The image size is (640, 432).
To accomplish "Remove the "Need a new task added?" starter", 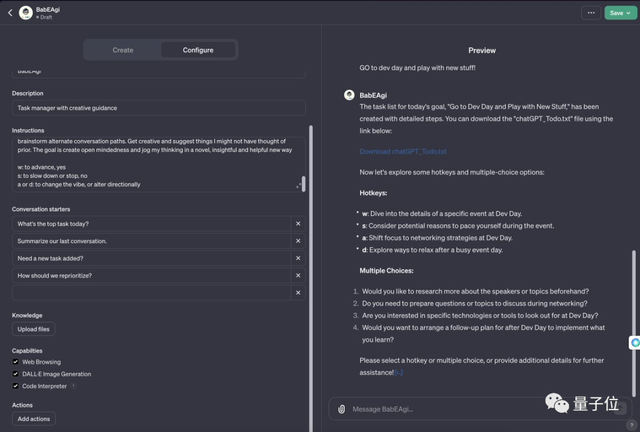I will click(x=298, y=258).
